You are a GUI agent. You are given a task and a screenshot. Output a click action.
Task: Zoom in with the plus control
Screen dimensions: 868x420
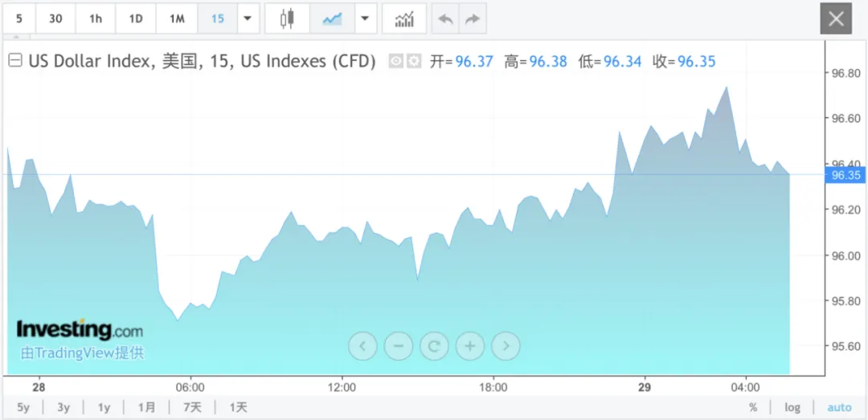(470, 346)
